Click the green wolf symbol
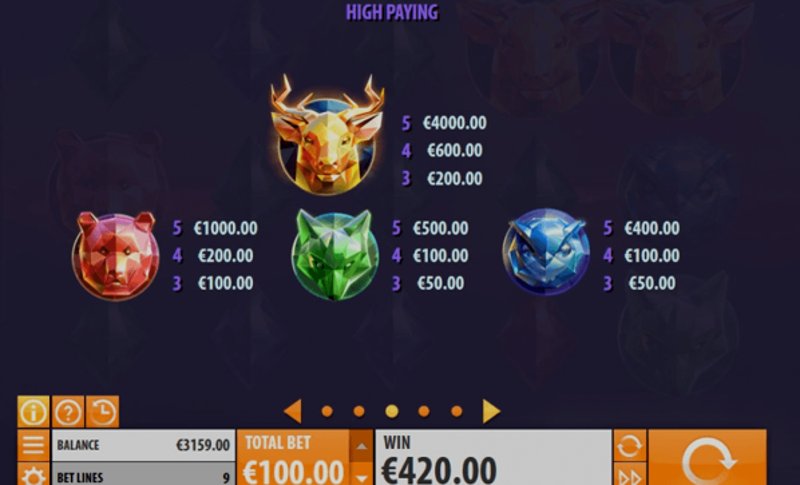800x485 pixels. [x=335, y=254]
